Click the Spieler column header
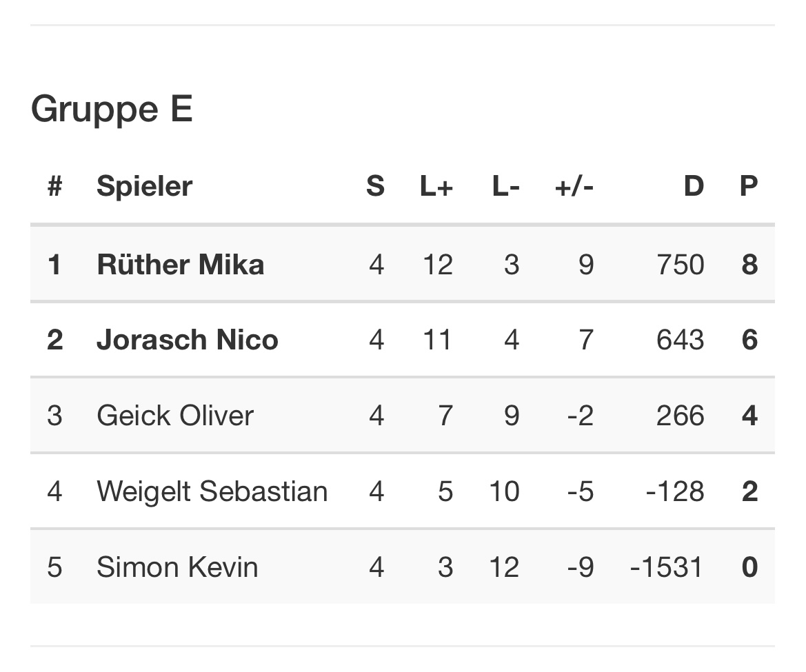Screen dimensions: 806x672 tap(144, 186)
